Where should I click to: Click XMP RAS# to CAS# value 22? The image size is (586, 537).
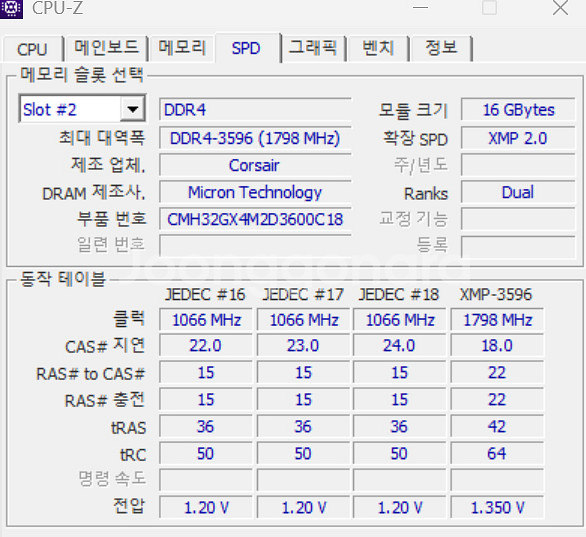(497, 372)
